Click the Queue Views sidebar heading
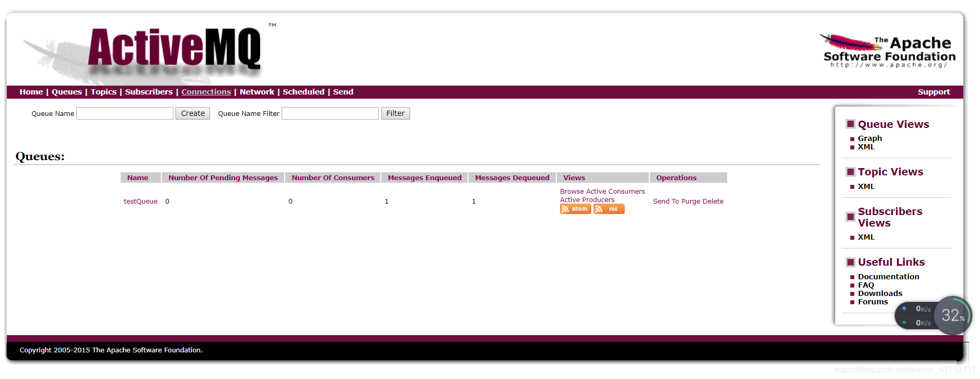 (x=893, y=124)
